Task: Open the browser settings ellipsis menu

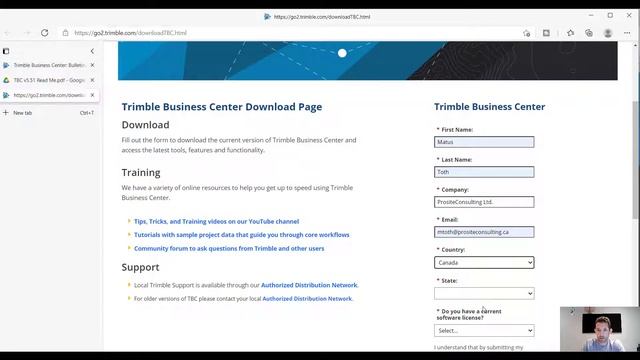Action: pos(627,33)
